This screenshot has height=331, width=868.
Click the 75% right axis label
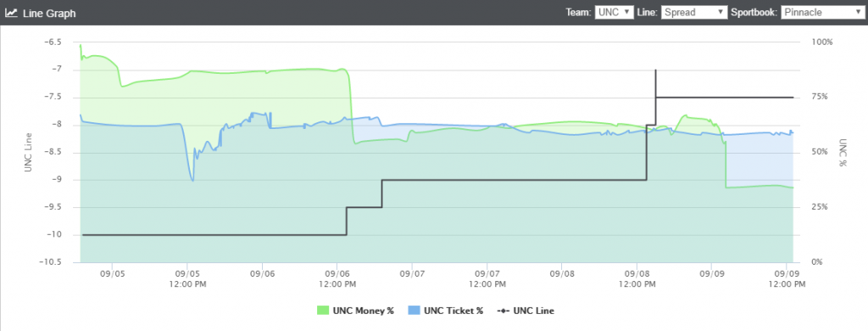[821, 97]
